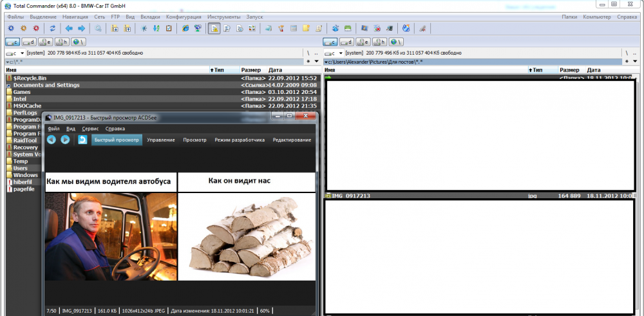Click previous image button in ACDSee
The height and width of the screenshot is (316, 644).
(52, 140)
